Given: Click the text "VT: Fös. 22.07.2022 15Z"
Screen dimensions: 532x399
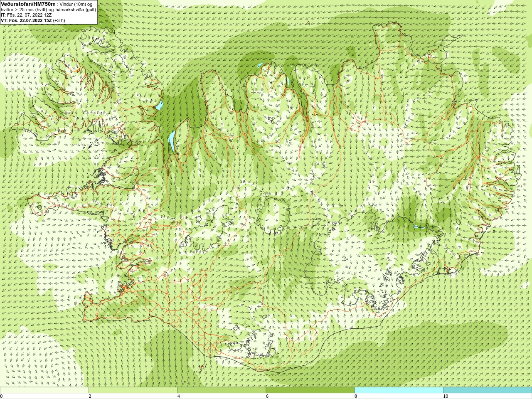Looking at the screenshot, I should (x=26, y=20).
